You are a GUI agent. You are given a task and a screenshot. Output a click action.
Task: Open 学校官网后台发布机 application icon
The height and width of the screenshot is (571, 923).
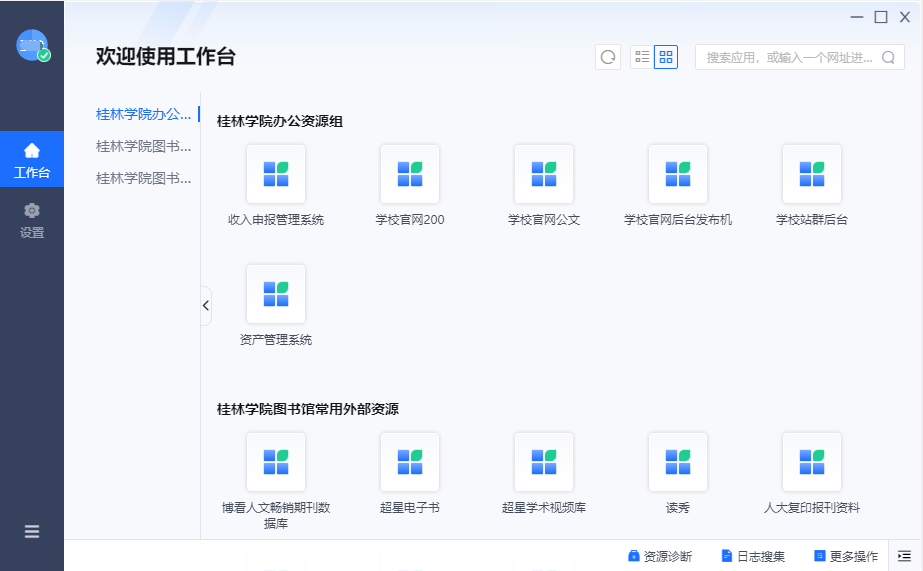(677, 175)
